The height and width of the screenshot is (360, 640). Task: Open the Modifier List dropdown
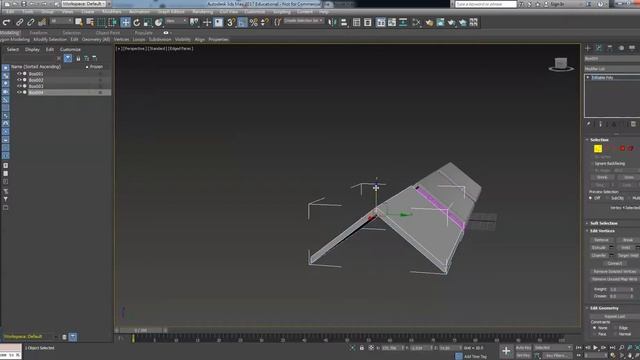[612, 69]
